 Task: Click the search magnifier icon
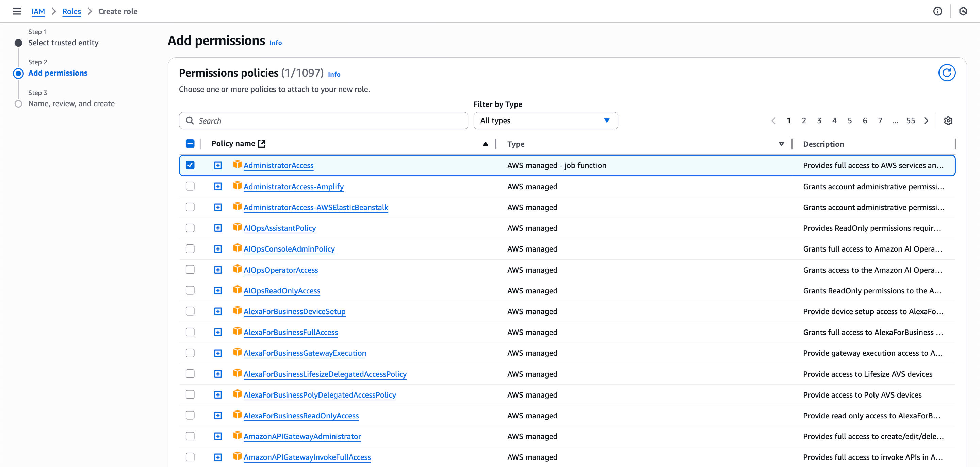click(x=190, y=120)
